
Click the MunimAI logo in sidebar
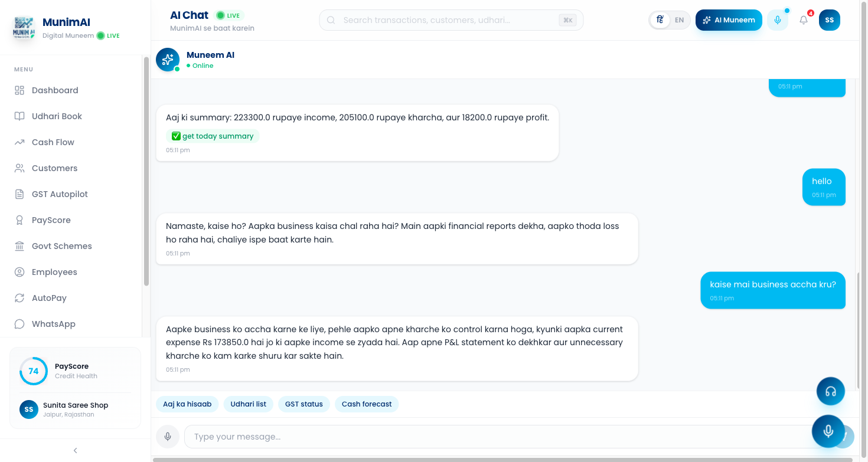tap(24, 28)
